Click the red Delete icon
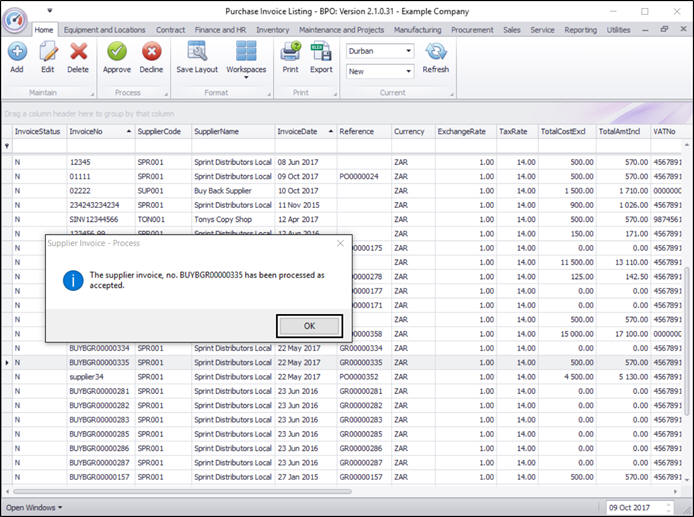Viewport: 694px width, 517px height. 78,51
